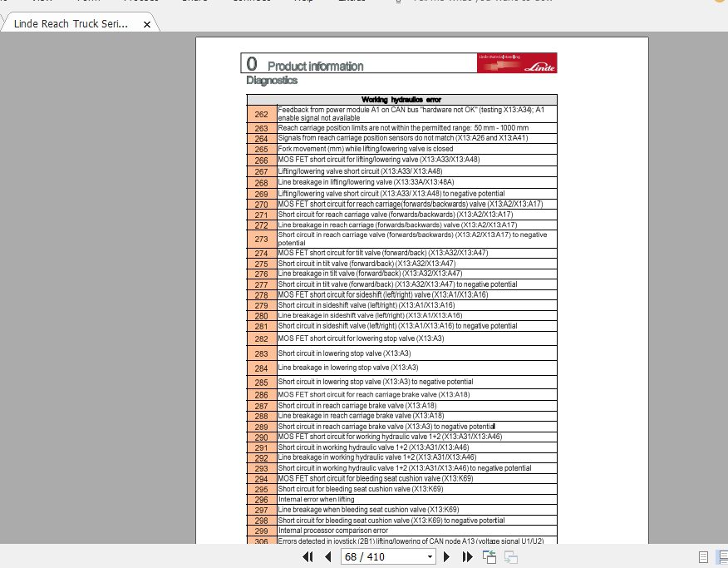Viewport: 728px width, 568px height.
Task: Click error code cell 262
Action: tap(262, 114)
